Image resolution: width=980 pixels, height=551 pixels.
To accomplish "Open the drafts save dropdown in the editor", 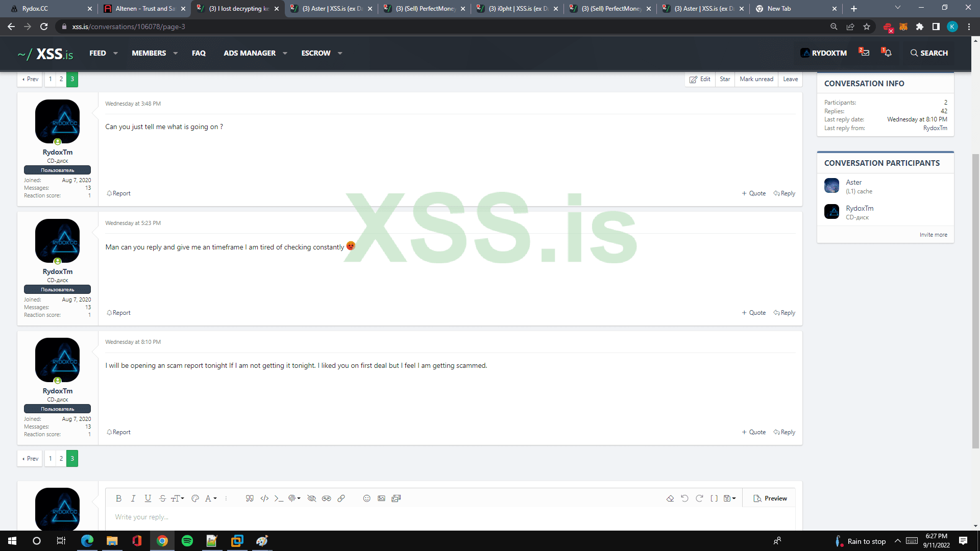I will [x=729, y=498].
